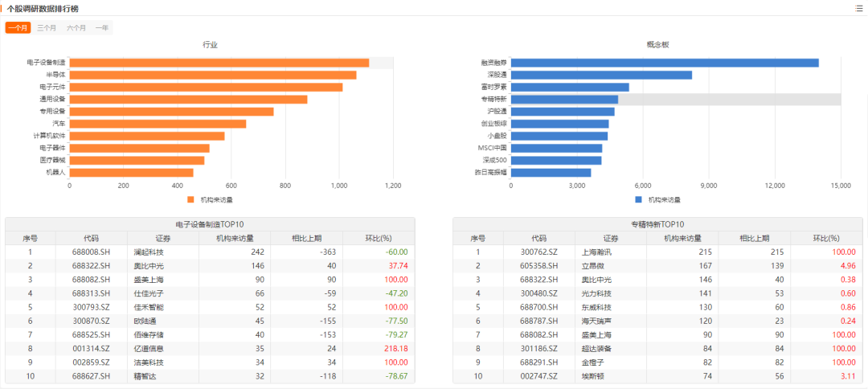Screen dimensions: 868x389
Task: Toggle blue 机构来访量 legend swatch in 概念板 chart
Action: coord(638,199)
